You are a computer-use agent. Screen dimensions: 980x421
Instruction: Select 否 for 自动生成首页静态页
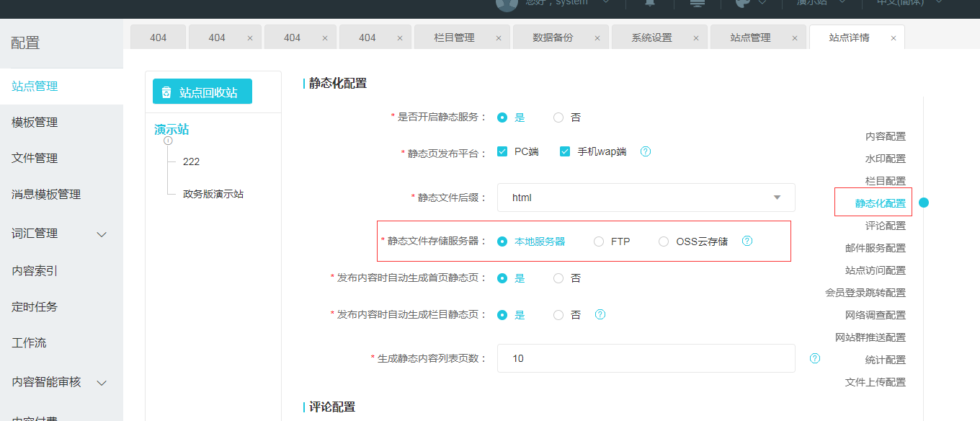point(558,278)
